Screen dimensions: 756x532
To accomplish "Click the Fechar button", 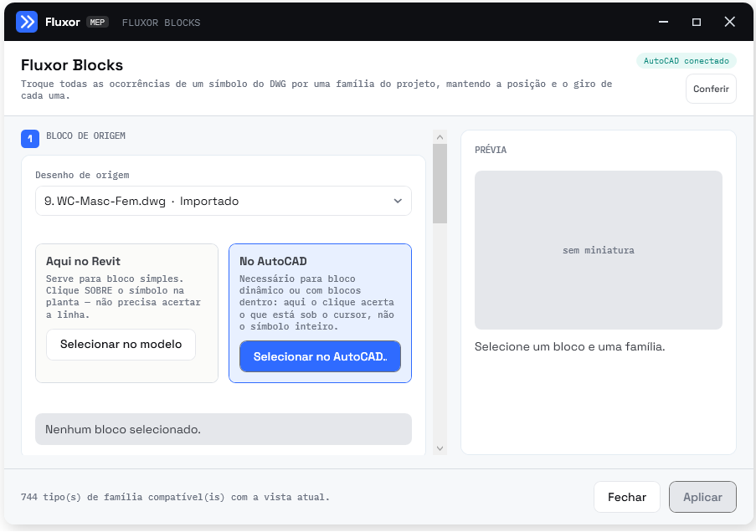I will (x=627, y=497).
